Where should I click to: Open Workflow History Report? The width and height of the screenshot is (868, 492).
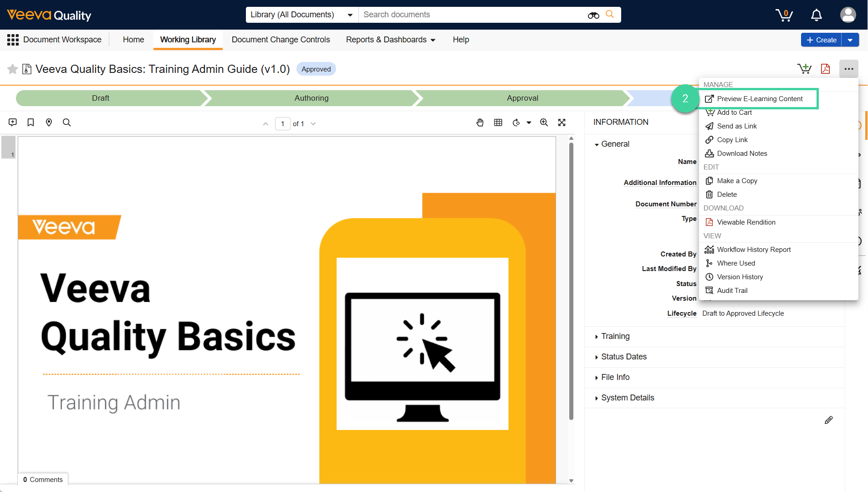[x=779, y=250]
